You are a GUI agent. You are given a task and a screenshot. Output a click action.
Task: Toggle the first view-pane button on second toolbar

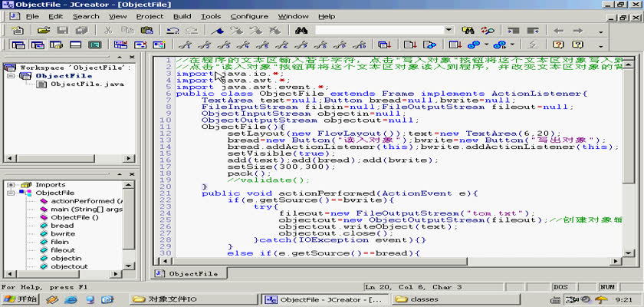[18, 45]
